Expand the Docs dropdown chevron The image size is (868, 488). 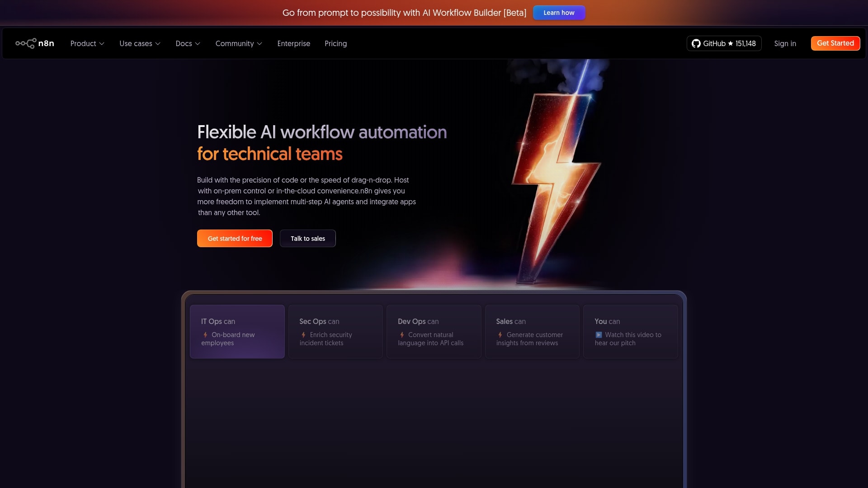pos(198,44)
